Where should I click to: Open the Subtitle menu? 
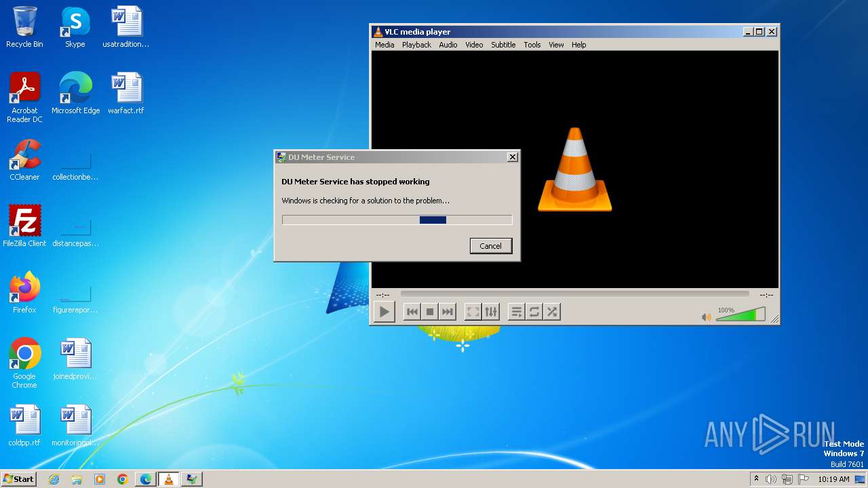[503, 45]
